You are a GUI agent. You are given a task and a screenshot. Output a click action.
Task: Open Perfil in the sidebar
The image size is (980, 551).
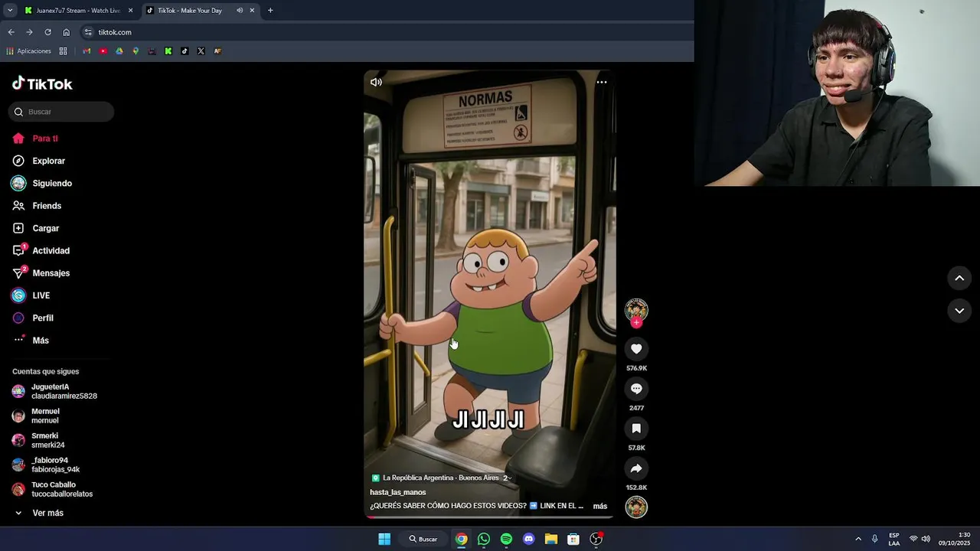click(x=33, y=318)
